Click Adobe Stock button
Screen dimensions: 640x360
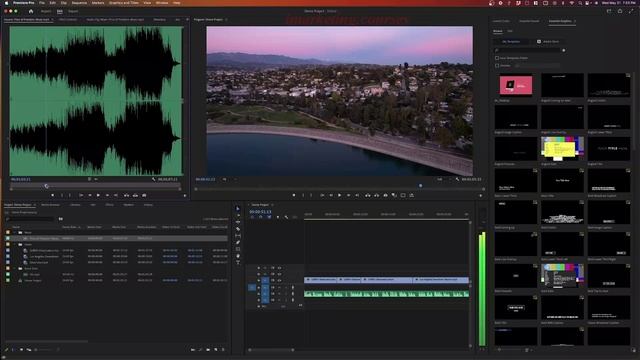tap(548, 42)
